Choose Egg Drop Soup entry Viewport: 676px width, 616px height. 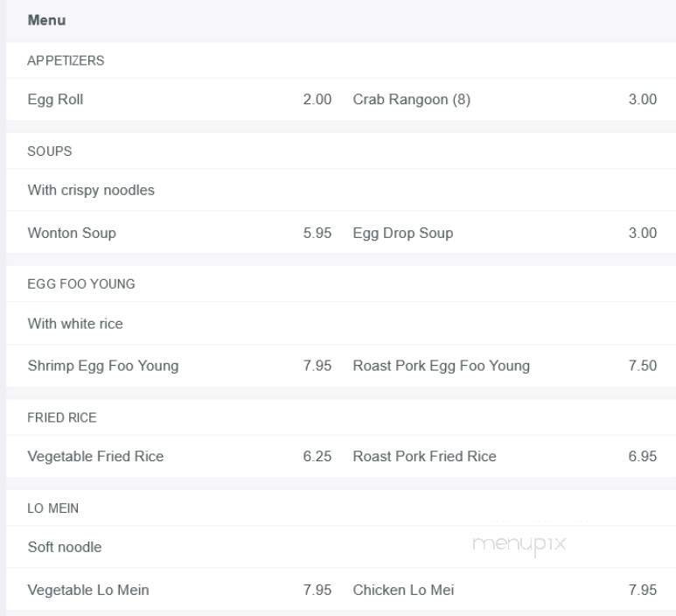(402, 234)
